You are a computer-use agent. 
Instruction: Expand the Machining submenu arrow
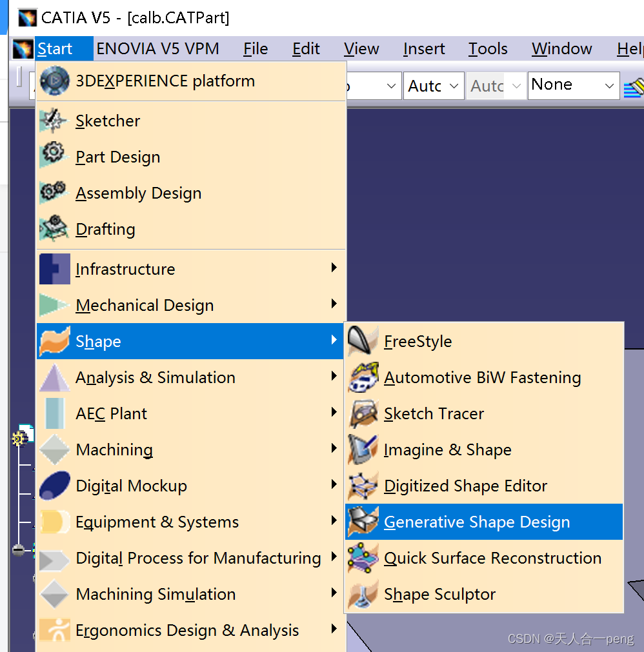pyautogui.click(x=334, y=448)
